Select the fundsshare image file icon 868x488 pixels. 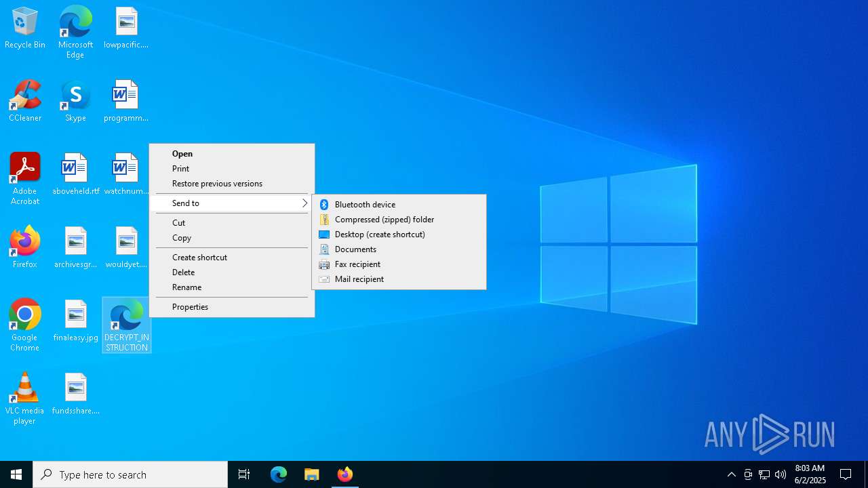(75, 394)
